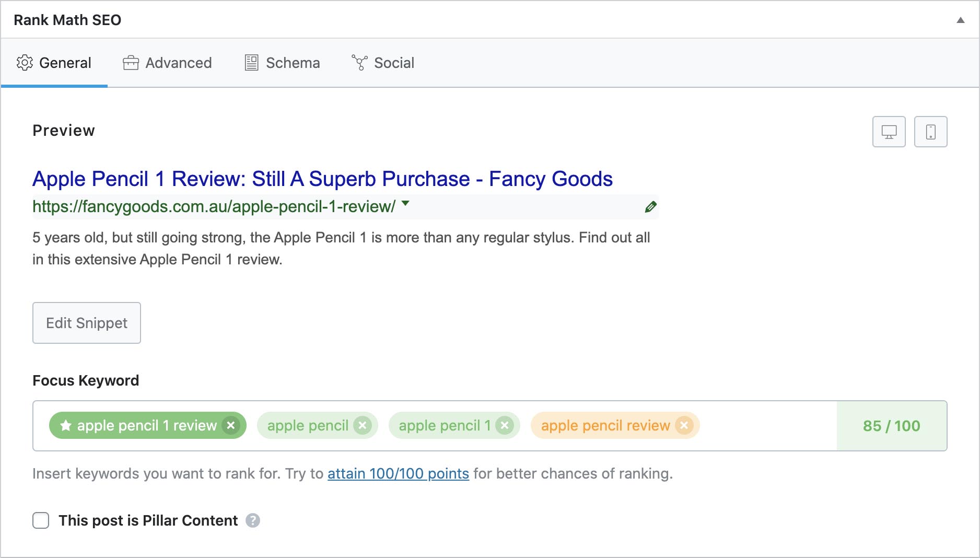Screen dimensions: 980x558
Task: Click the Focus Keyword label
Action: tap(86, 380)
